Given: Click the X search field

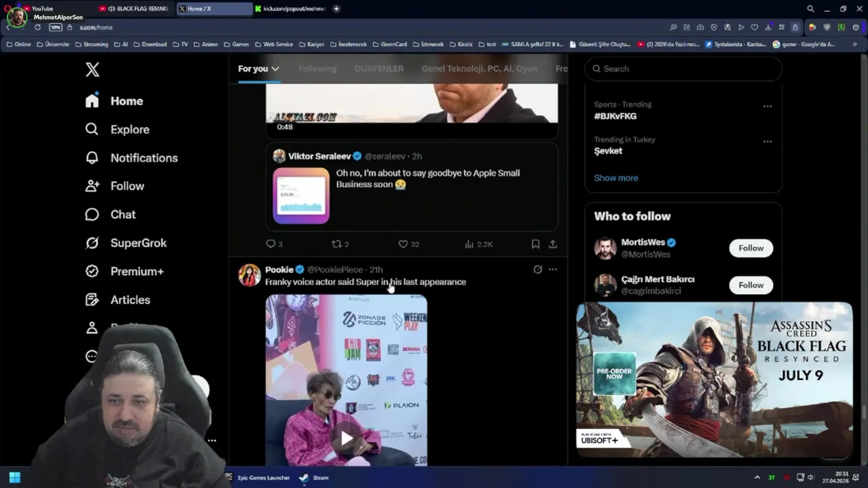Looking at the screenshot, I should click(683, 68).
